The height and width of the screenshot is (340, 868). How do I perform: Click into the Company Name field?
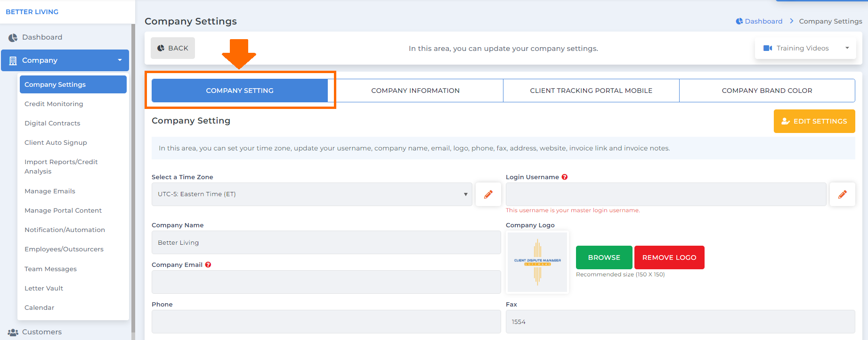click(326, 242)
